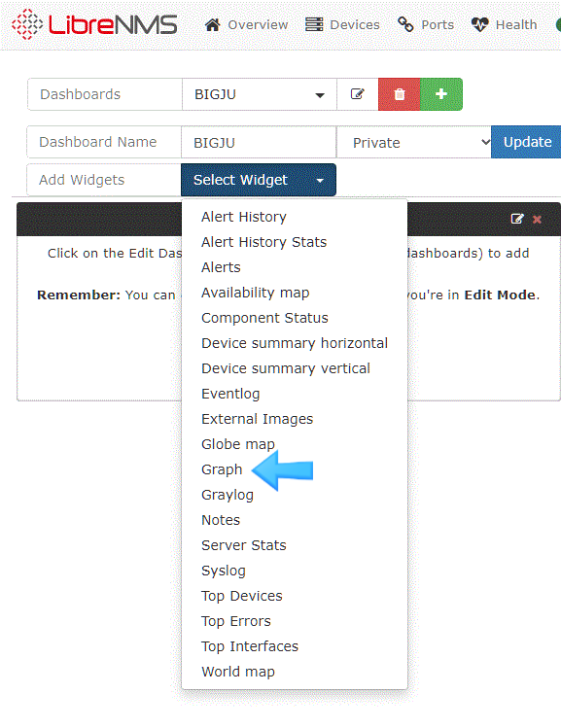Choose Graph from the widget list

[x=222, y=469]
